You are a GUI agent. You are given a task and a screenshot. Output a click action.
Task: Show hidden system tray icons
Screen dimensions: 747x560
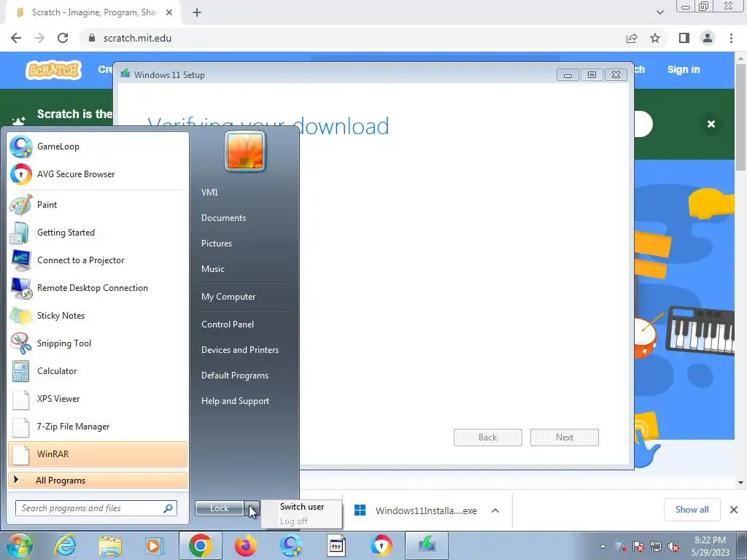pos(603,546)
